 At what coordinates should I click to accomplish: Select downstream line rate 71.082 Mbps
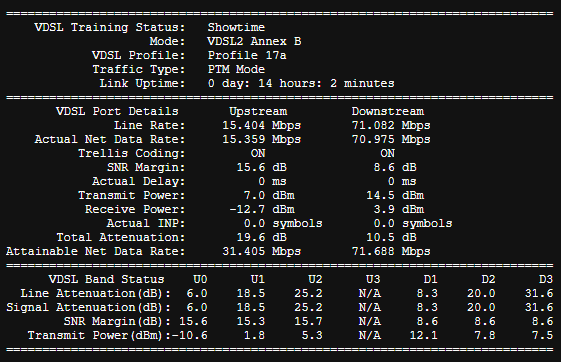(391, 126)
